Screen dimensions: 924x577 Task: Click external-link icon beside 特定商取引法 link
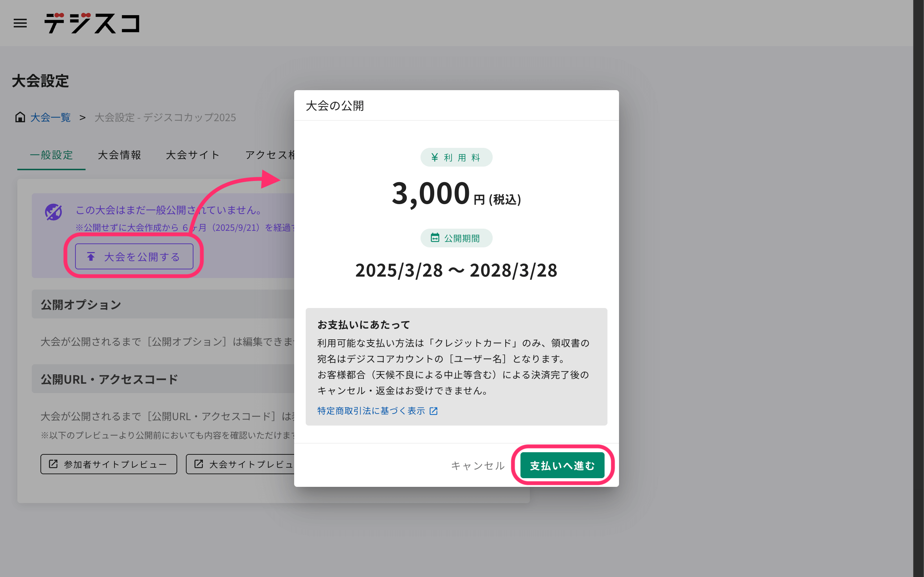click(433, 411)
